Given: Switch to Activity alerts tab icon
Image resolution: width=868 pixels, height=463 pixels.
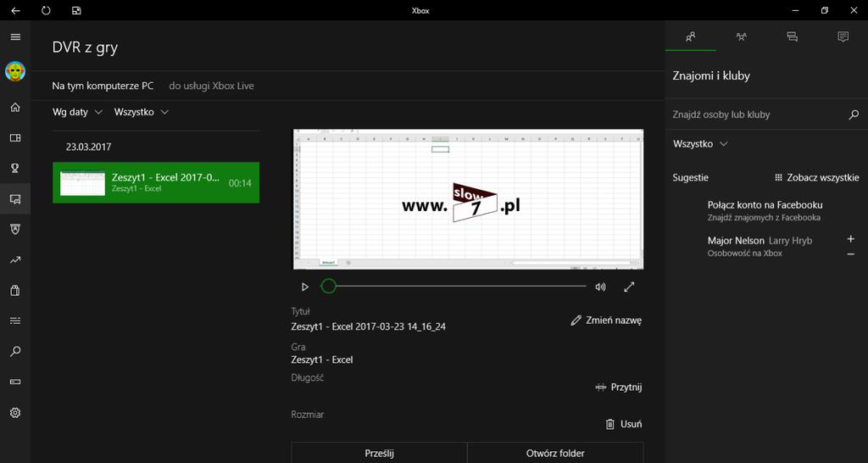Looking at the screenshot, I should click(843, 37).
